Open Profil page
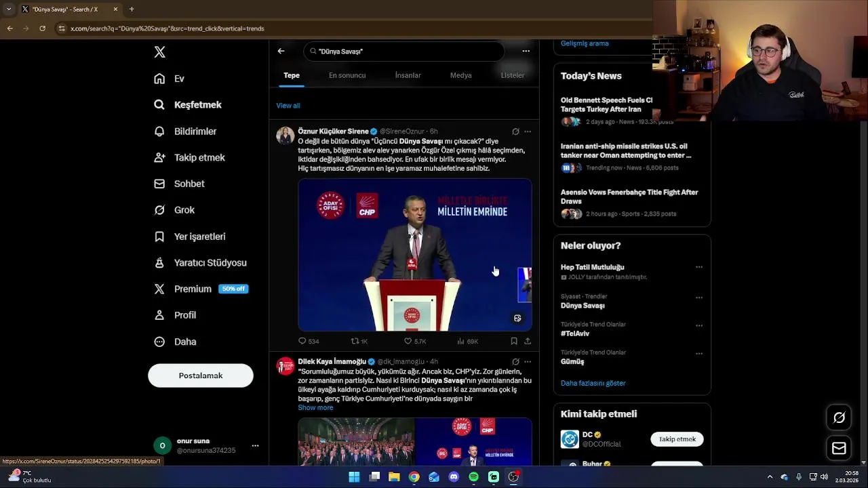Viewport: 868px width, 488px height. (175, 315)
